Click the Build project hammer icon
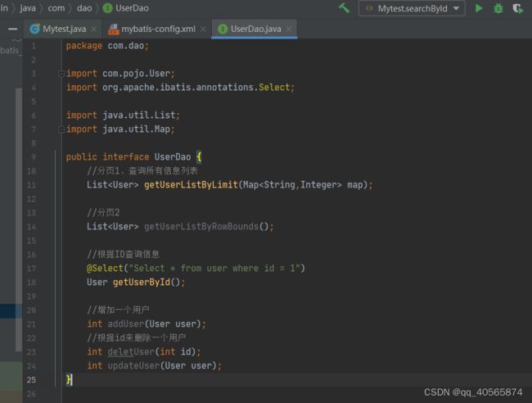This screenshot has height=403, width=532. [x=344, y=8]
